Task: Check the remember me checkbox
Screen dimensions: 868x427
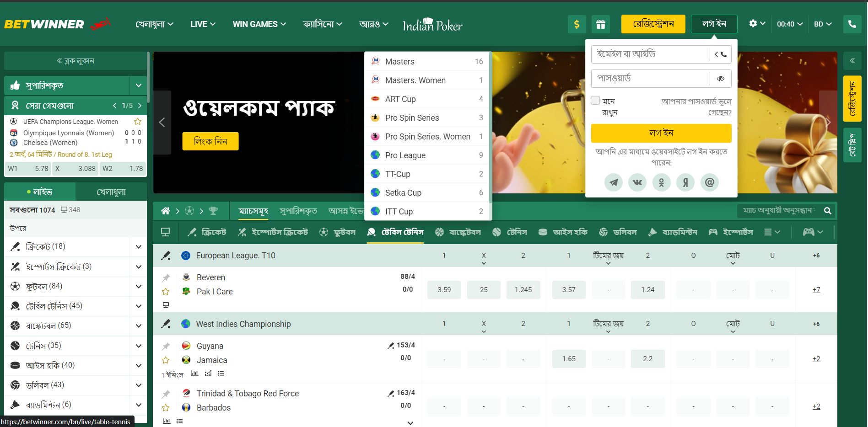Action: [x=595, y=101]
